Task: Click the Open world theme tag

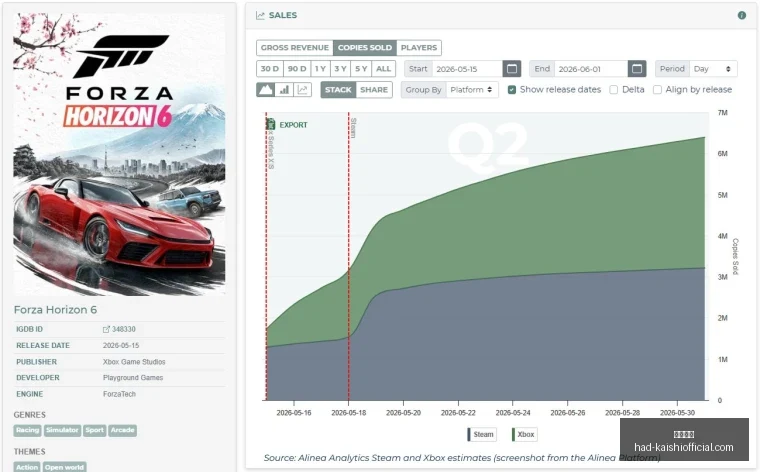Action: coord(64,467)
